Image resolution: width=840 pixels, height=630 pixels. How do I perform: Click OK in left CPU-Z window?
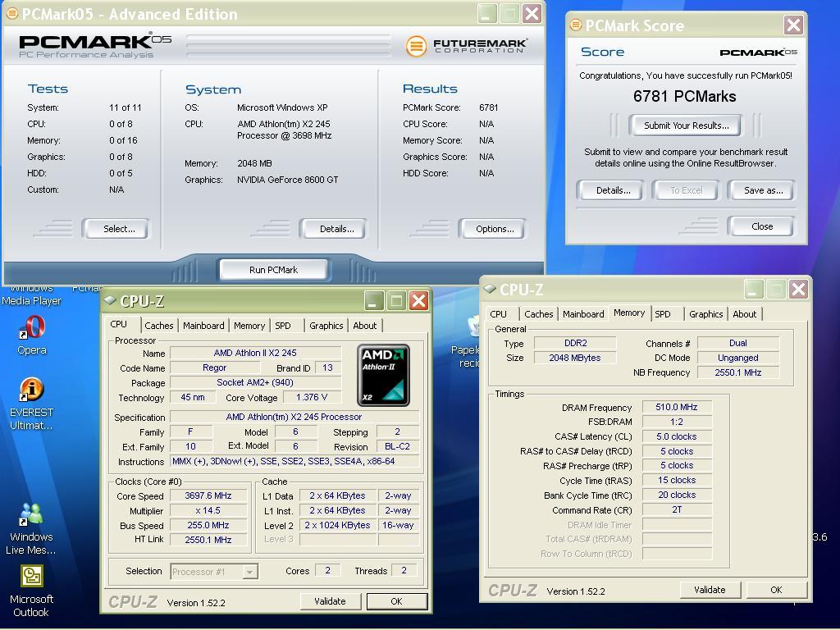(396, 601)
